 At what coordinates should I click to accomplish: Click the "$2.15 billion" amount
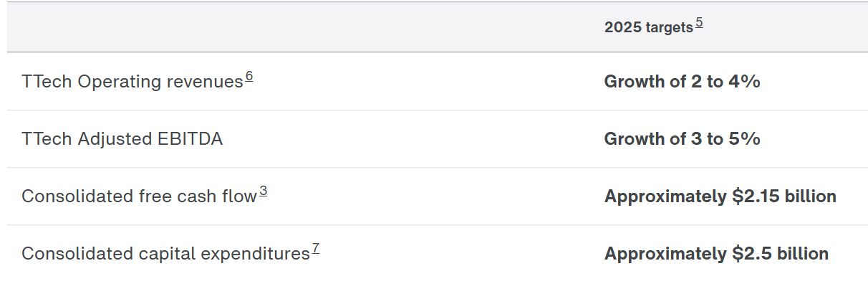point(784,196)
